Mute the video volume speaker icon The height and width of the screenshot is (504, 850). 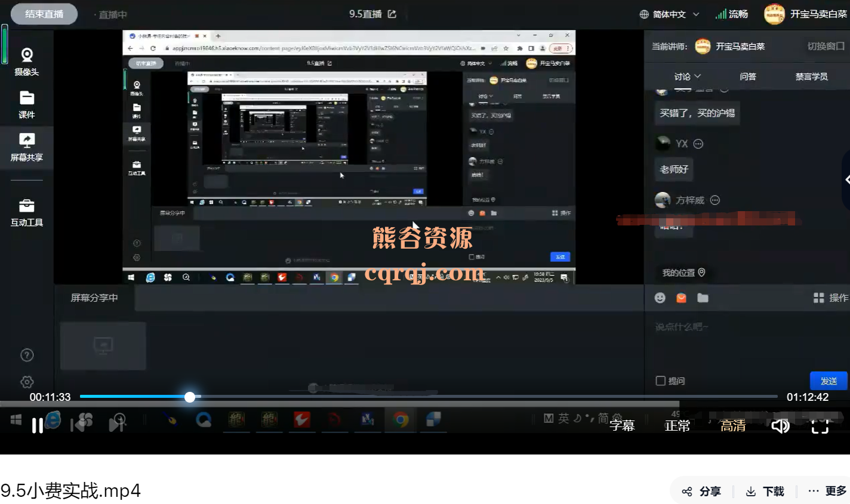780,425
